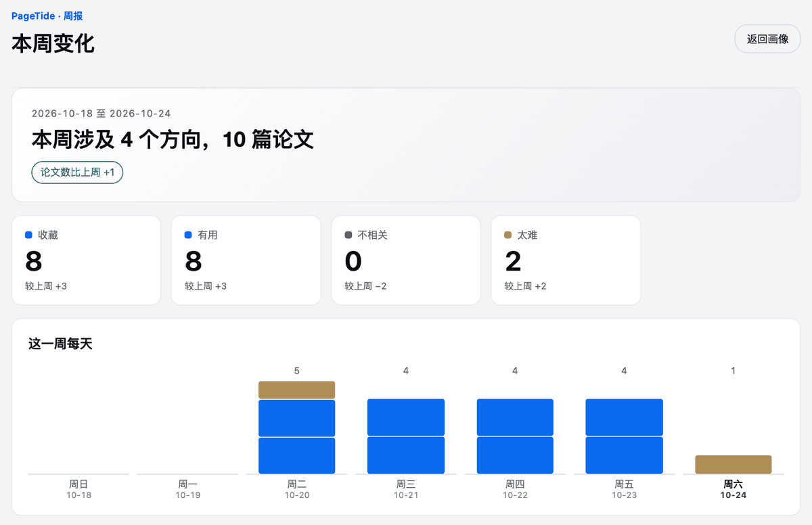Click the 周二 10-20 axis label

(297, 489)
